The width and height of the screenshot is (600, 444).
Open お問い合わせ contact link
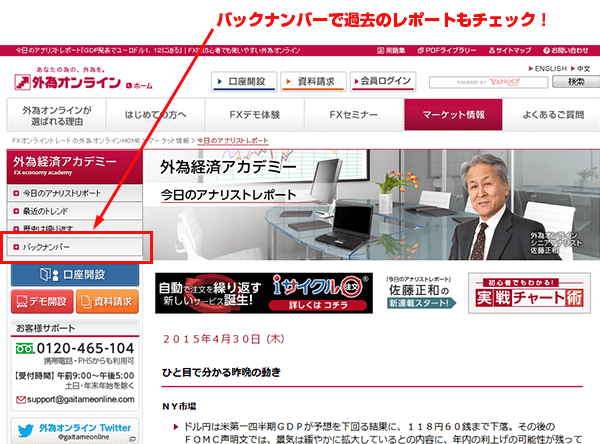tap(566, 50)
